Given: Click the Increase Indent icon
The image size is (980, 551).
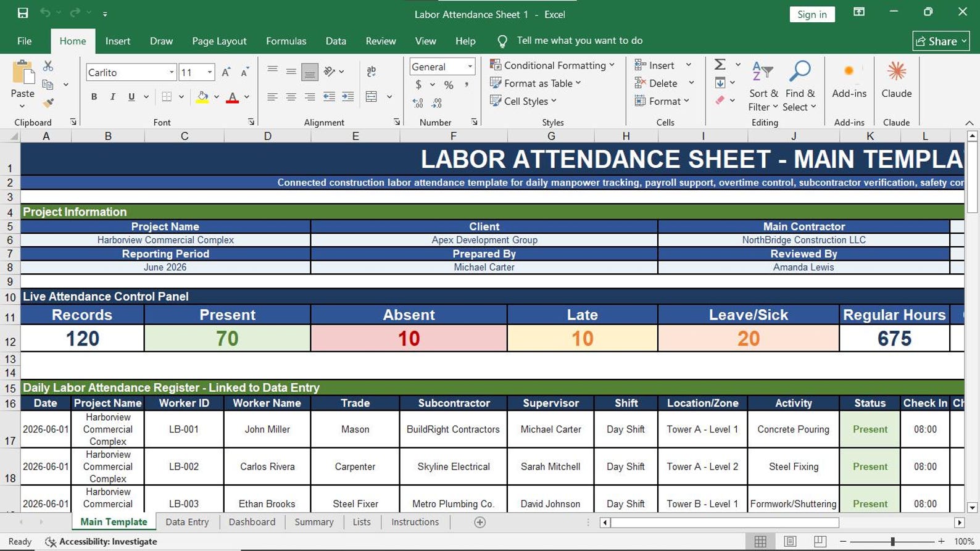Looking at the screenshot, I should pos(348,97).
